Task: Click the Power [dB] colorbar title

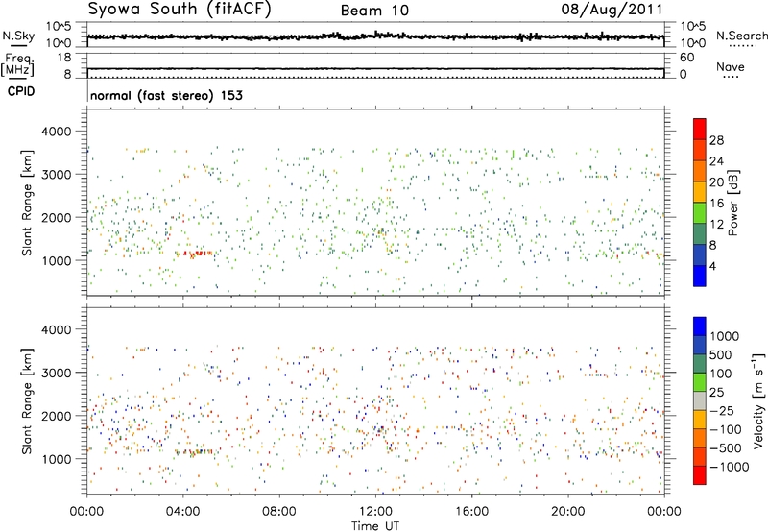Action: point(732,203)
